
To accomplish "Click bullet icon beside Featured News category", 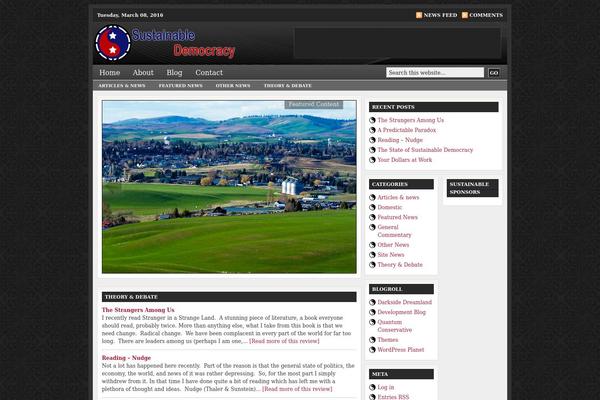I will [372, 217].
